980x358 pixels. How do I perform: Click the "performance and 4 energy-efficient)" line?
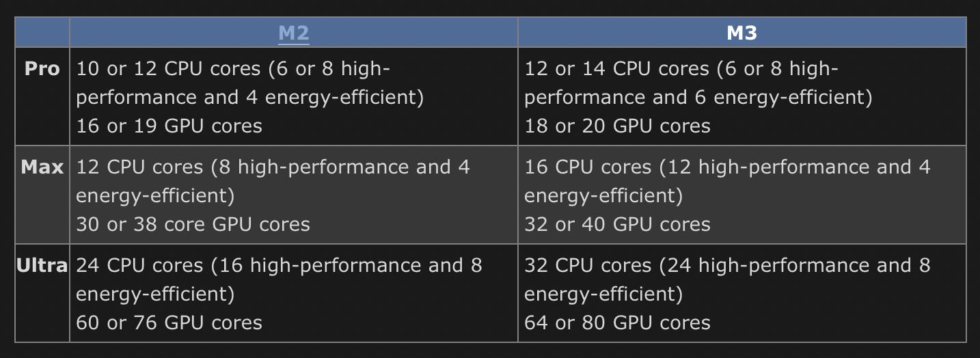click(250, 98)
